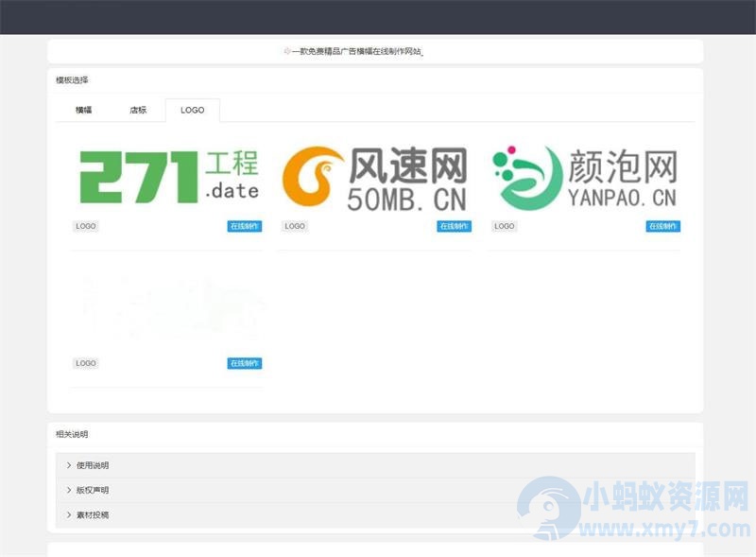Click the 相关说明 panel heading
Screen dimensions: 756x557
(72, 434)
